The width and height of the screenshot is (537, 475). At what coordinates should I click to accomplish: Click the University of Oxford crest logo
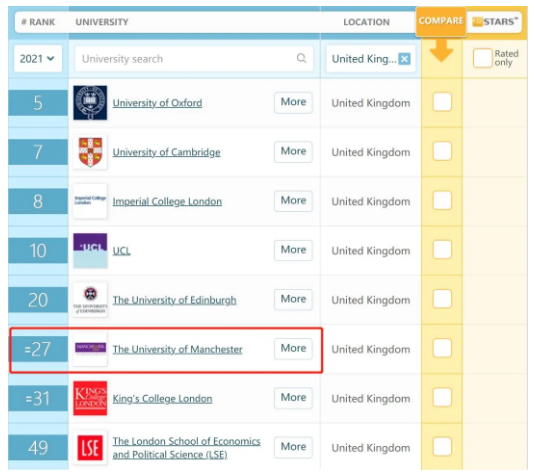click(x=90, y=103)
